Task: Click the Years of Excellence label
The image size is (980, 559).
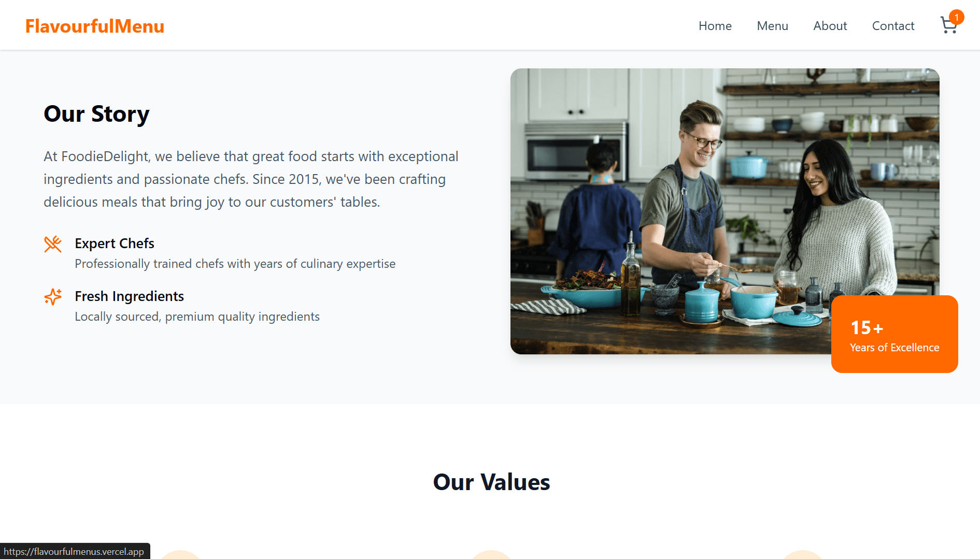Action: [894, 348]
